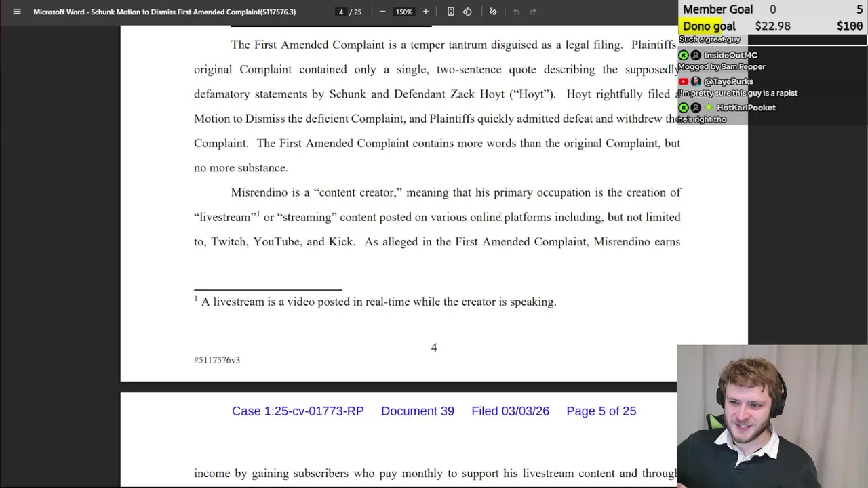Screen dimensions: 868x488
Task: Click page number 4 at page bottom
Action: (x=434, y=348)
